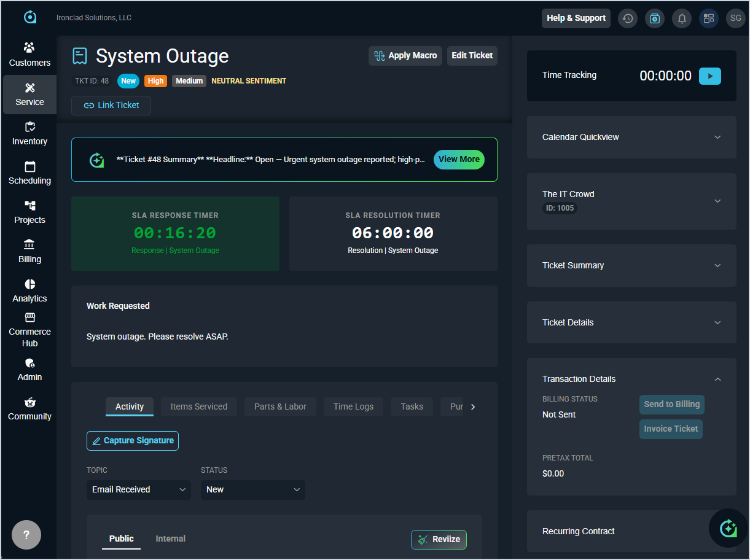Click the notifications bell icon
The height and width of the screenshot is (560, 750).
682,18
